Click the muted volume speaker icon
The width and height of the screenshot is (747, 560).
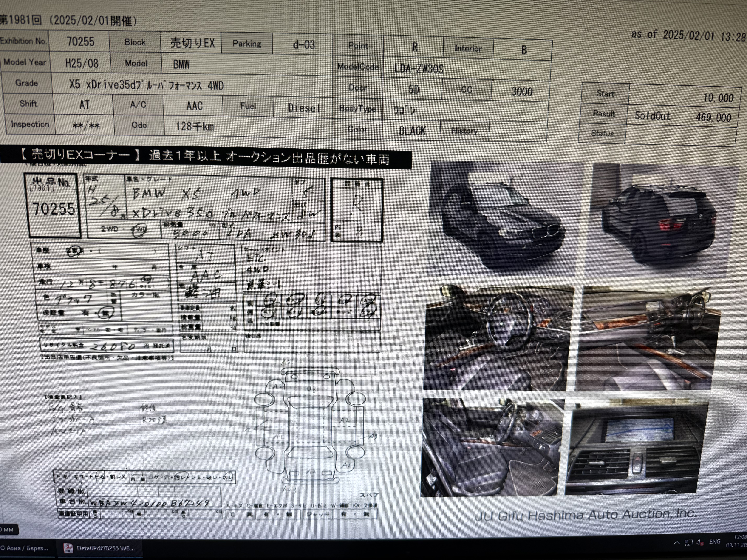tap(700, 543)
